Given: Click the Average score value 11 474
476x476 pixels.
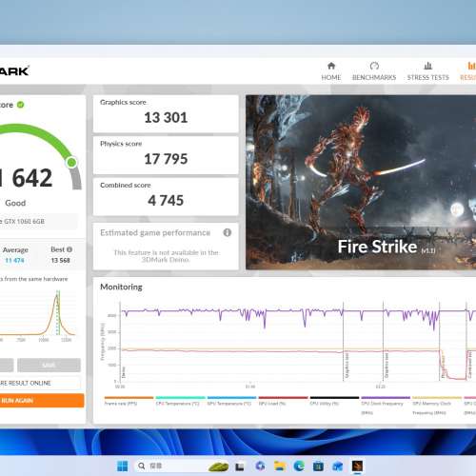Looking at the screenshot, I should point(14,261).
